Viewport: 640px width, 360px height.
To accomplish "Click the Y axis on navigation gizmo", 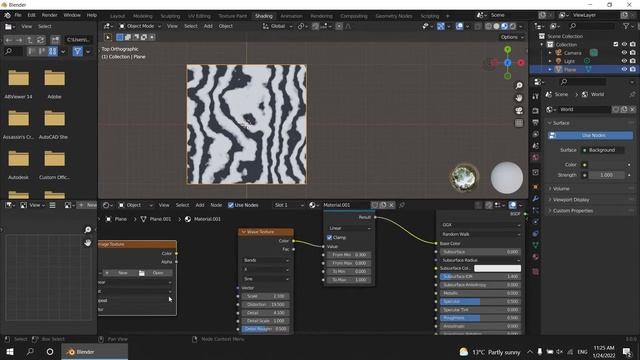I will click(507, 50).
